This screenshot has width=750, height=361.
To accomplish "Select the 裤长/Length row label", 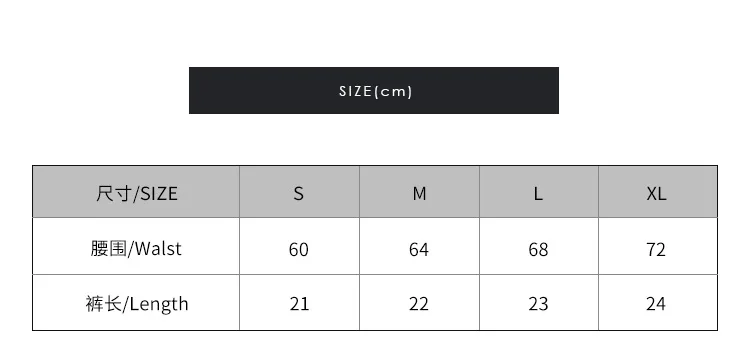I will pos(136,303).
